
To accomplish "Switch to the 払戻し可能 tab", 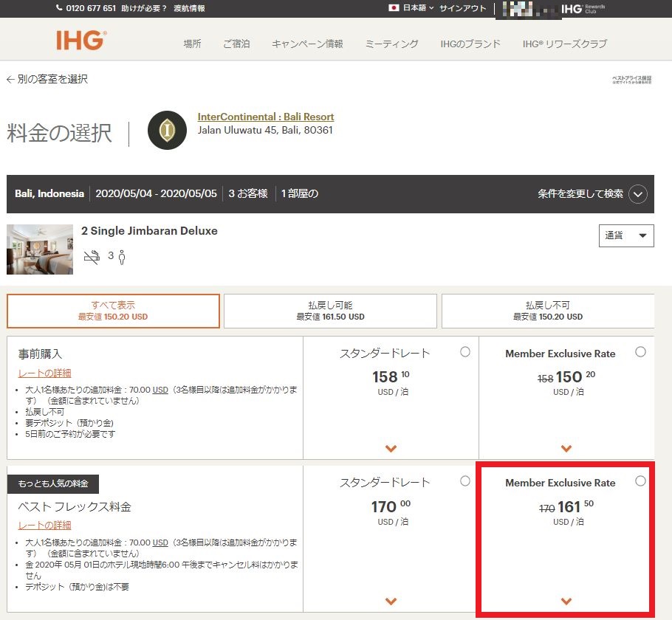I will 330,311.
